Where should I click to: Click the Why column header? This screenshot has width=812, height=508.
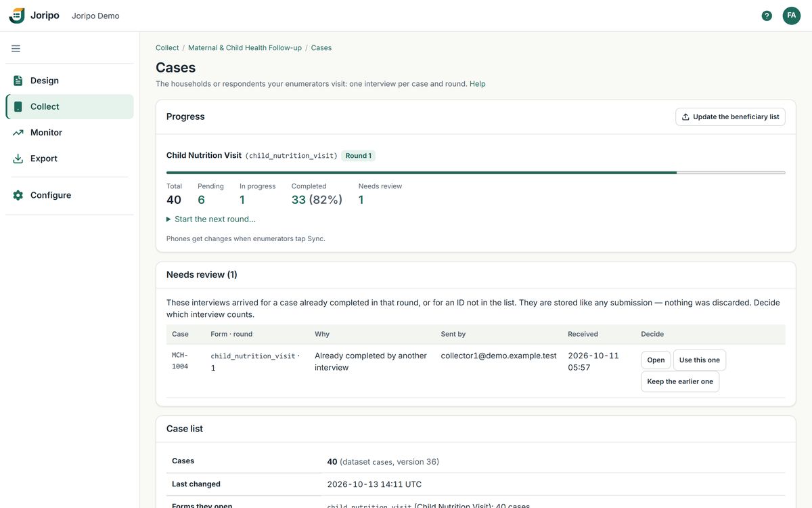(322, 334)
